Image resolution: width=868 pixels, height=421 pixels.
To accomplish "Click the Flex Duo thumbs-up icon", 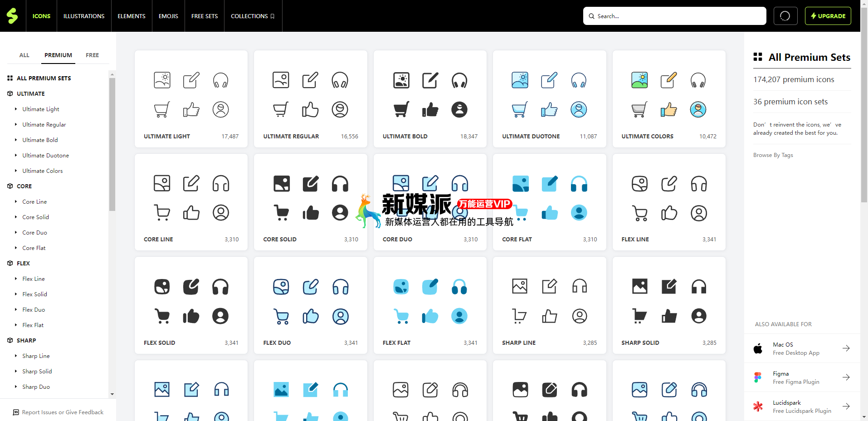I will point(310,316).
